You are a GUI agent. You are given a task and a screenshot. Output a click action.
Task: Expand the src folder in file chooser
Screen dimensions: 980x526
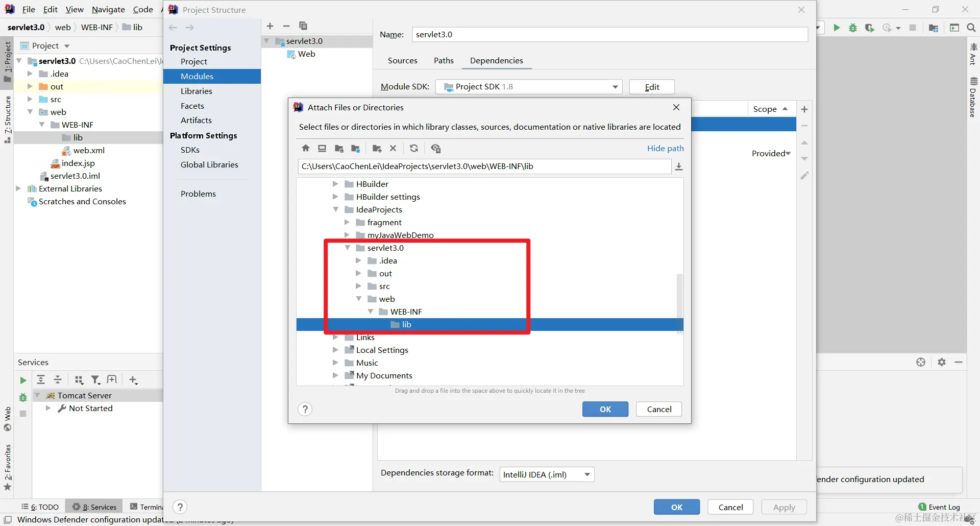358,286
